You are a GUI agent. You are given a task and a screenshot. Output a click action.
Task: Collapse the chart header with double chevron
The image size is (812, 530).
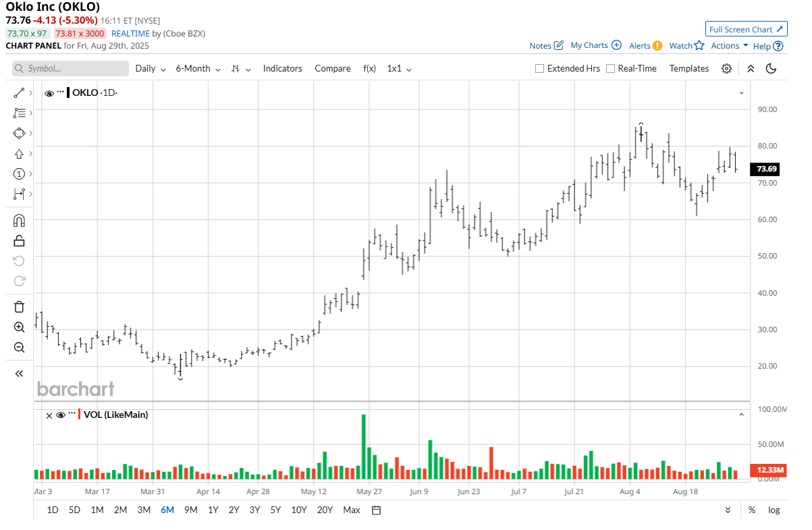tap(751, 68)
